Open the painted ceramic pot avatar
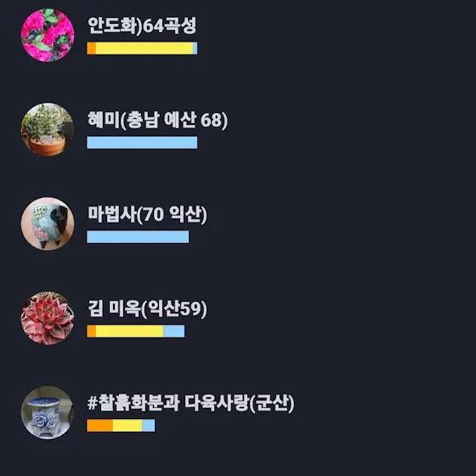 [x=48, y=224]
